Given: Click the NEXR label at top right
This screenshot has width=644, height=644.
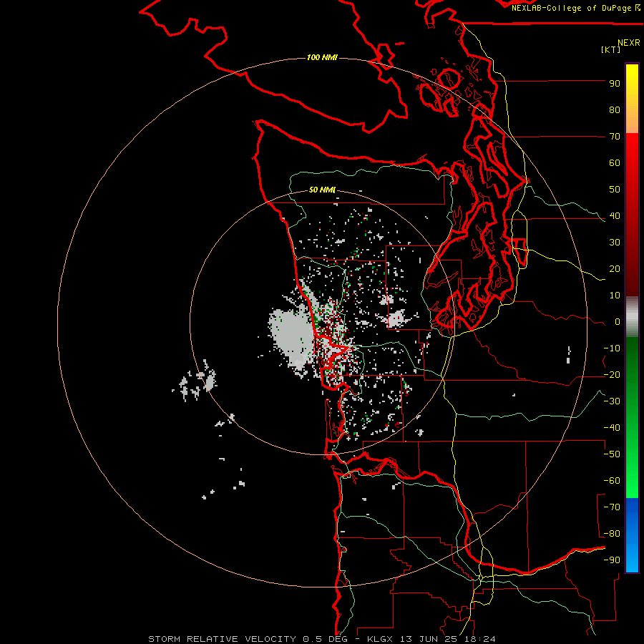Looking at the screenshot, I should 629,43.
